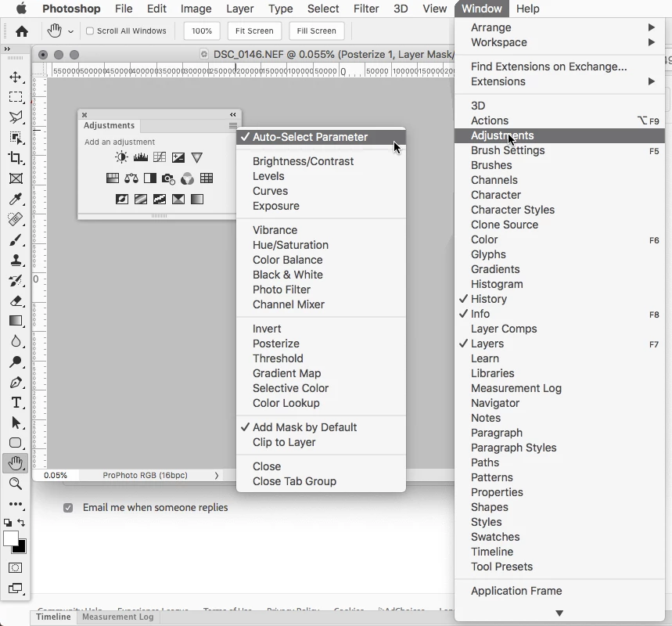The height and width of the screenshot is (626, 672).
Task: Select the Eraser tool
Action: tap(16, 300)
